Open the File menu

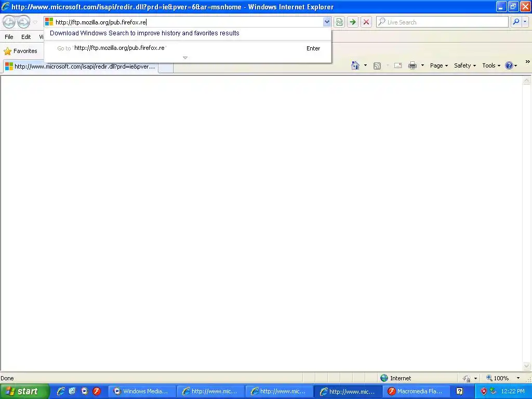coord(9,37)
